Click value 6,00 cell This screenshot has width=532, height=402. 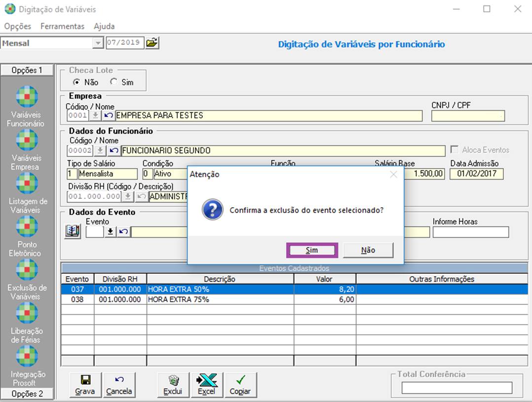click(325, 299)
